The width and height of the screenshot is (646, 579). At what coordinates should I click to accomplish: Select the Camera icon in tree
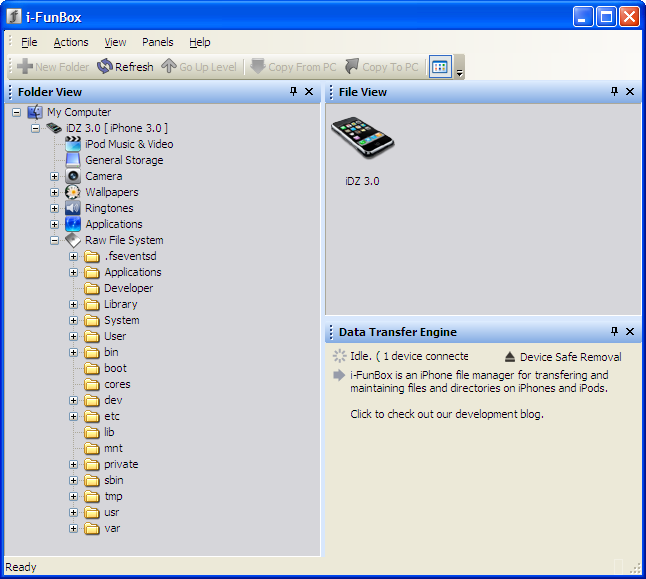point(73,176)
